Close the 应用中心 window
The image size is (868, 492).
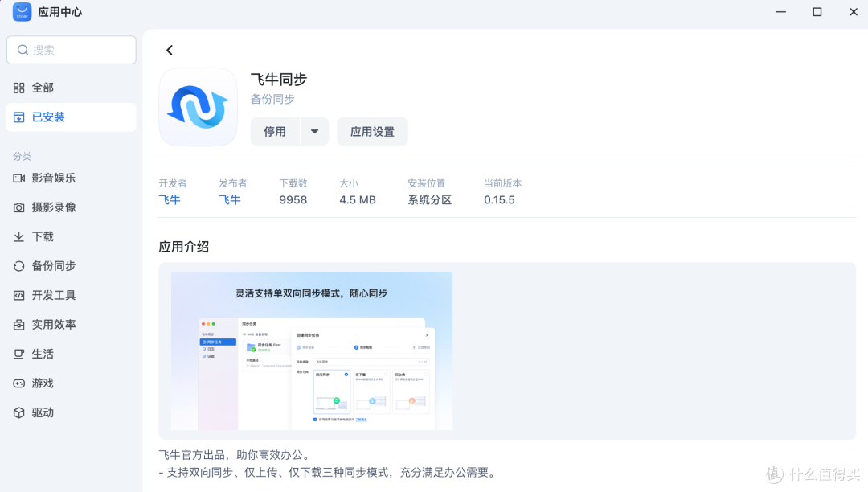point(854,11)
